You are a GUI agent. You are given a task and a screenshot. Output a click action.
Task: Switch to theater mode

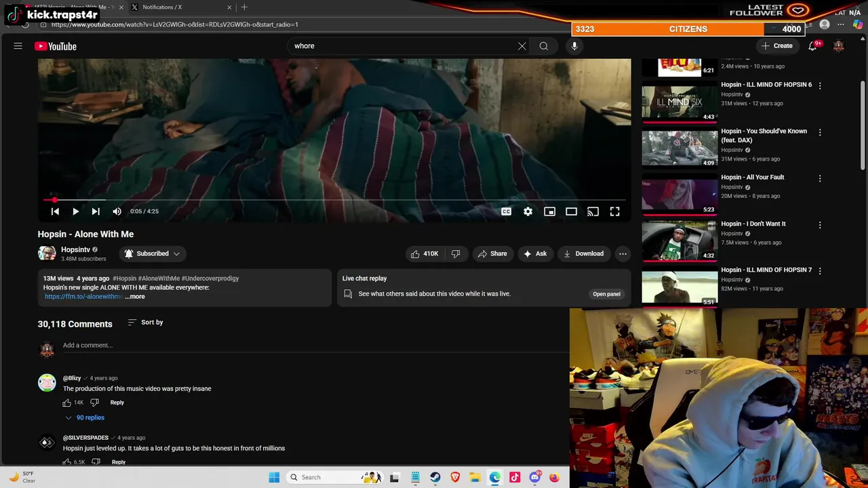click(x=571, y=211)
